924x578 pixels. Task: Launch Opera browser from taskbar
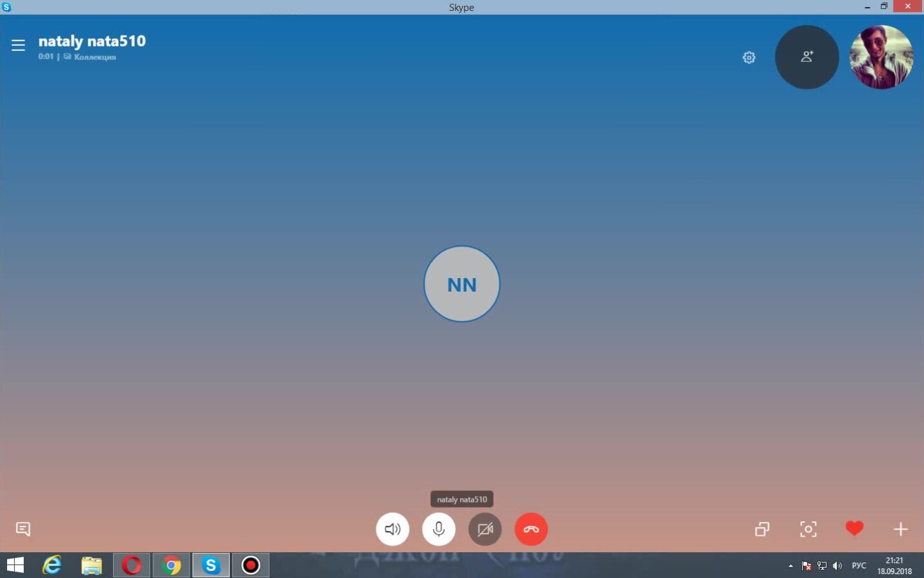point(132,566)
